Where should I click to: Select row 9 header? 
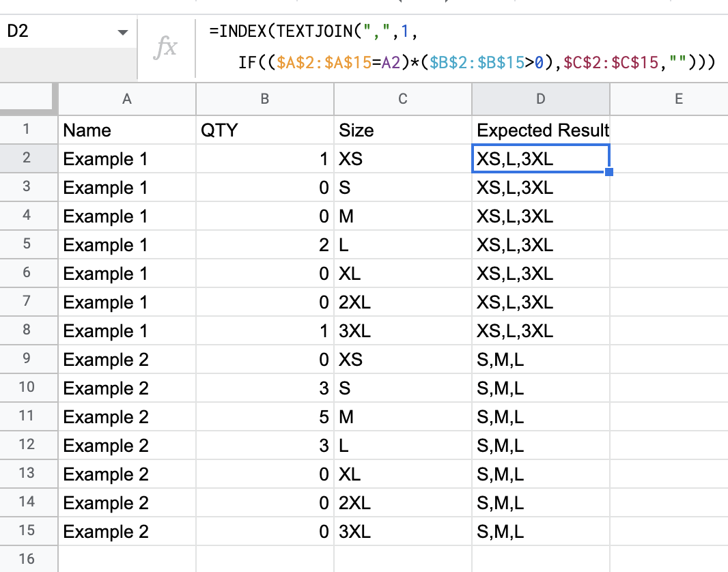coord(27,359)
